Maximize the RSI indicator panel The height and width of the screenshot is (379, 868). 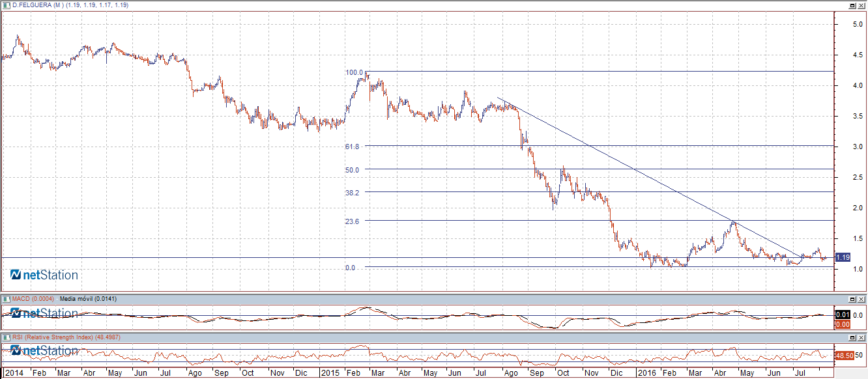click(x=852, y=337)
